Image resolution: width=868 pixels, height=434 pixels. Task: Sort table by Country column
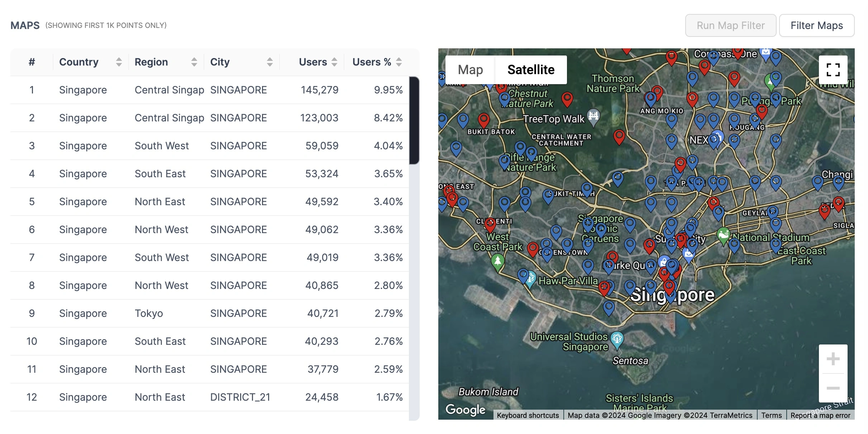[119, 62]
